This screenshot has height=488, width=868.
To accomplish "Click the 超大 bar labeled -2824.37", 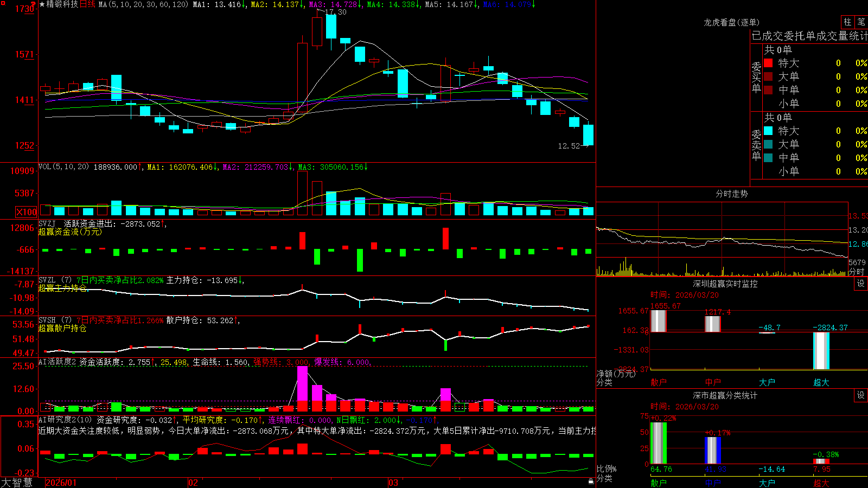I will [x=821, y=351].
